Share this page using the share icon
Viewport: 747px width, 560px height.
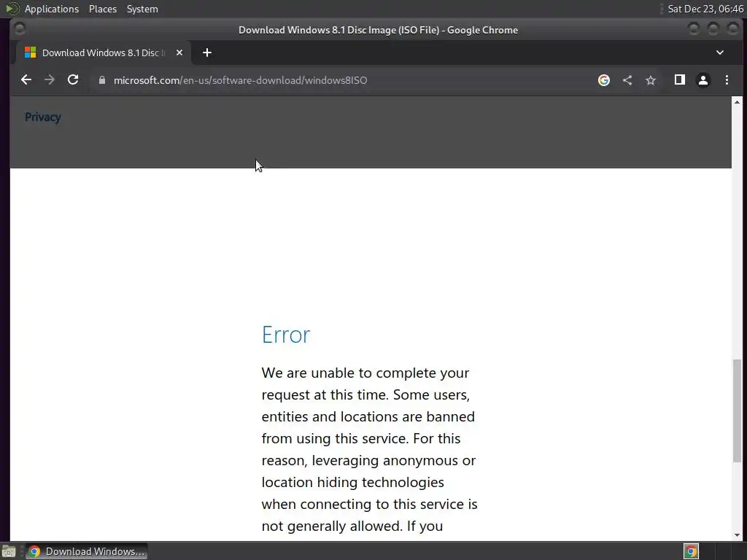coord(627,80)
